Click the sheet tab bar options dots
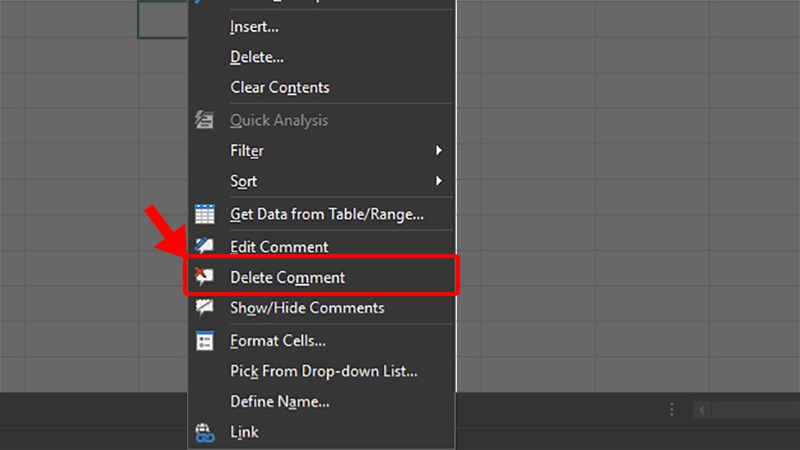The width and height of the screenshot is (800, 450). [671, 409]
